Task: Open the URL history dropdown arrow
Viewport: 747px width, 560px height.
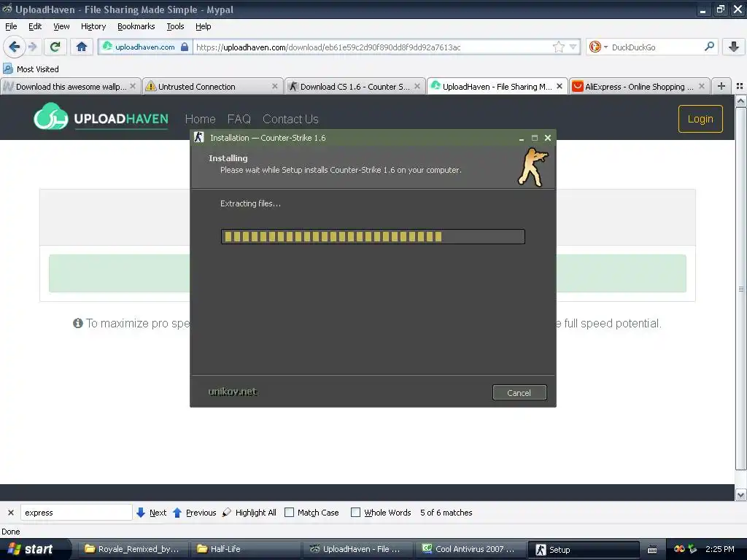Action: coord(573,47)
